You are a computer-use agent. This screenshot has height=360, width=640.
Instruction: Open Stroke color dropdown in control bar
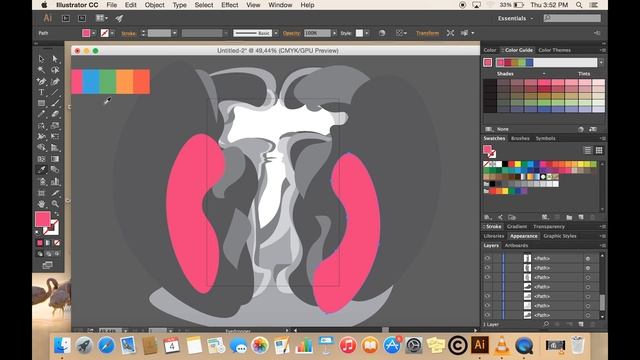tap(112, 33)
